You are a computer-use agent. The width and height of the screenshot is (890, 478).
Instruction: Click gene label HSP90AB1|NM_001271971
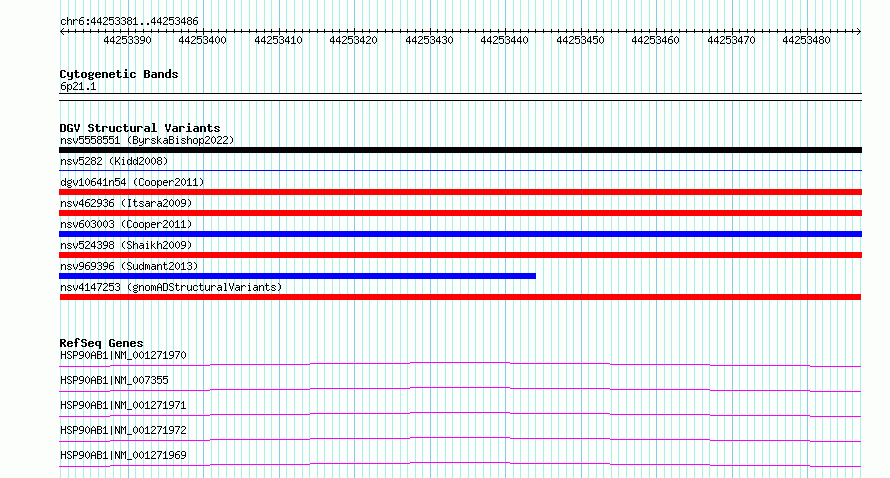(123, 405)
